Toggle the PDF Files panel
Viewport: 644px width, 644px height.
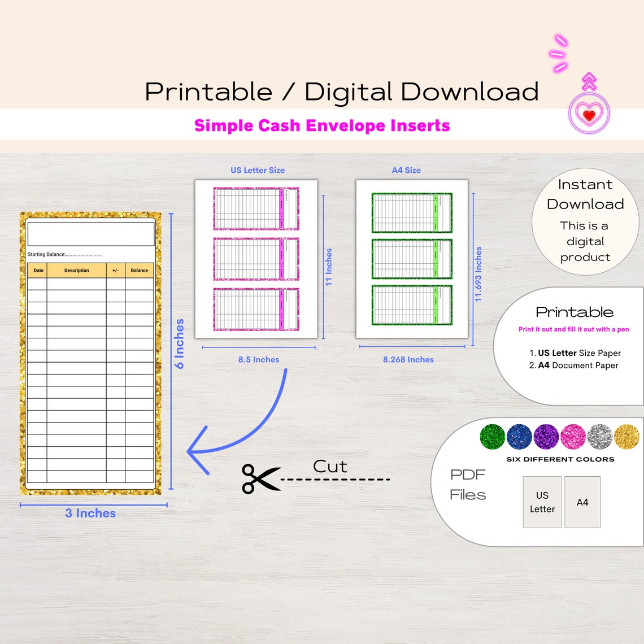[468, 485]
